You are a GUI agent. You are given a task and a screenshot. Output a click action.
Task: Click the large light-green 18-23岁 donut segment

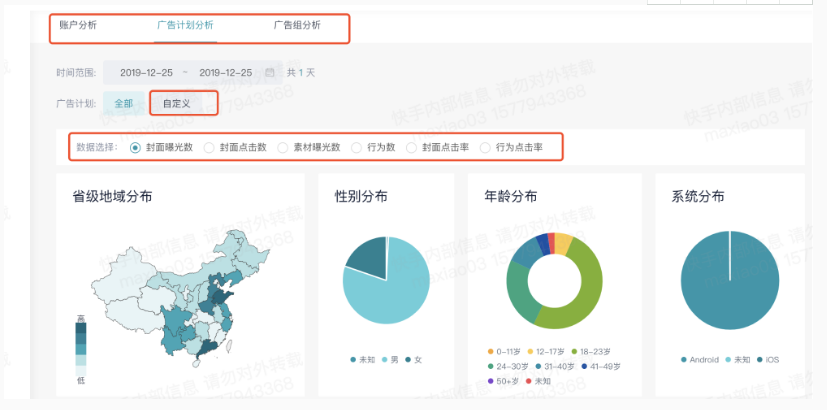coord(585,295)
